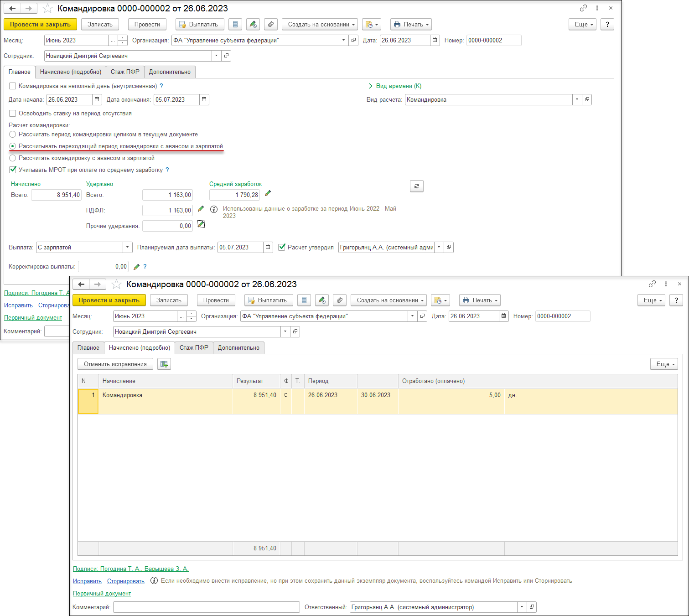The height and width of the screenshot is (616, 689).
Task: Open calendar for Дата окончания field
Action: tap(204, 99)
